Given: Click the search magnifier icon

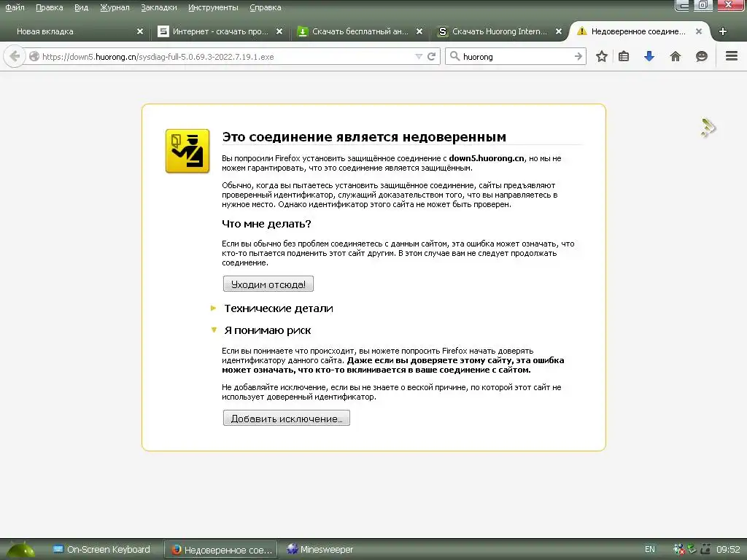Looking at the screenshot, I should [x=455, y=56].
